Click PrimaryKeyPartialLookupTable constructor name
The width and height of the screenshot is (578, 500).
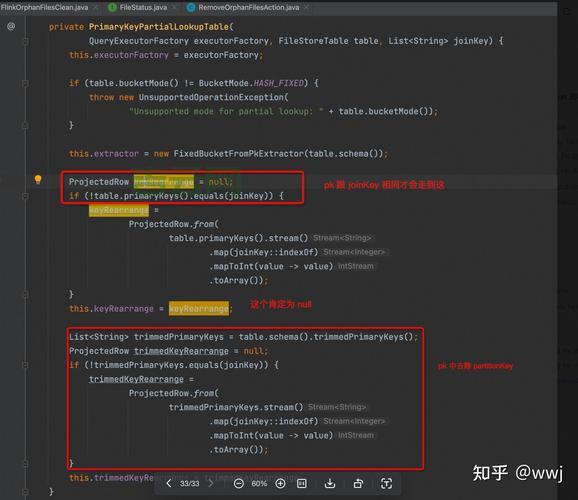(159, 27)
